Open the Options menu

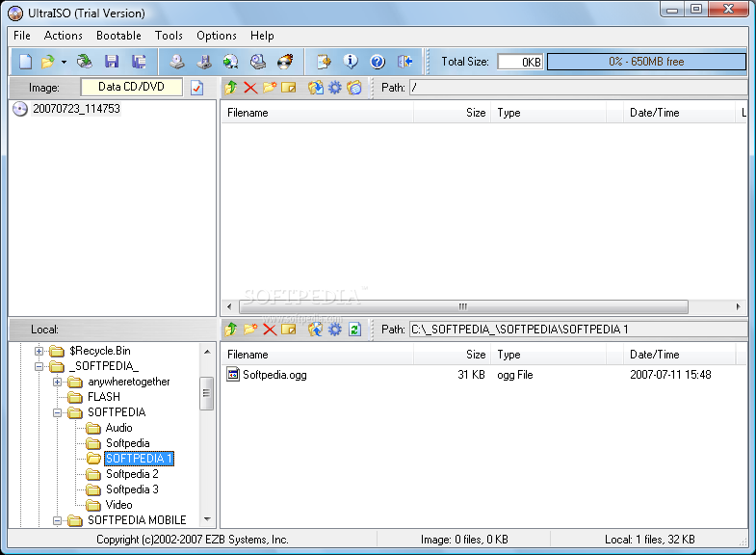217,36
